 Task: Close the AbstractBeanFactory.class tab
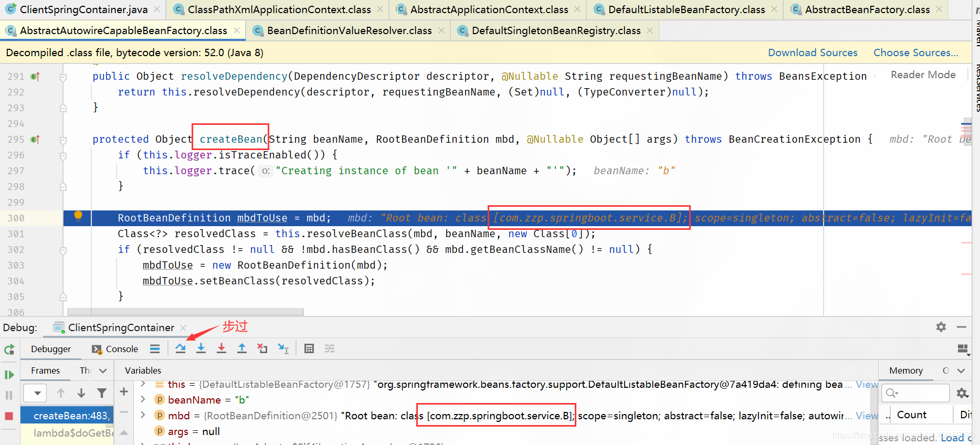(939, 9)
